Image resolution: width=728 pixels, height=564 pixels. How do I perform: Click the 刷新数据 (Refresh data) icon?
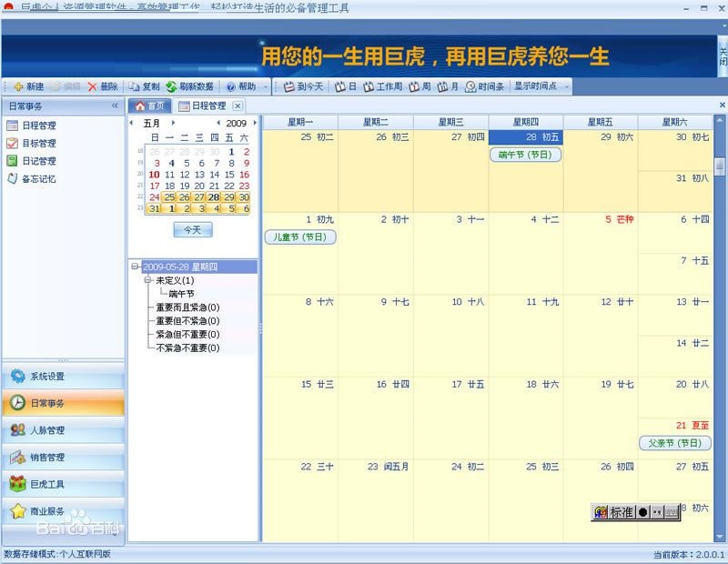click(171, 86)
